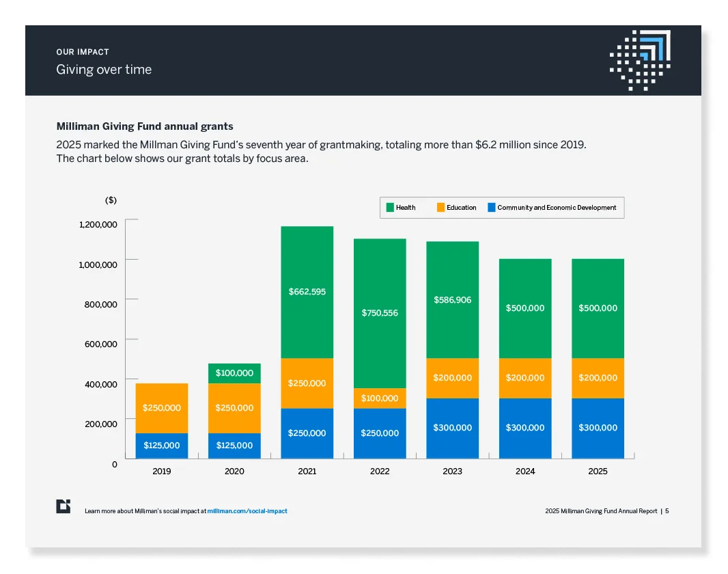Screen dimensions: 728x574
Task: Click the $662,595 Health segment for 2021
Action: pos(307,292)
